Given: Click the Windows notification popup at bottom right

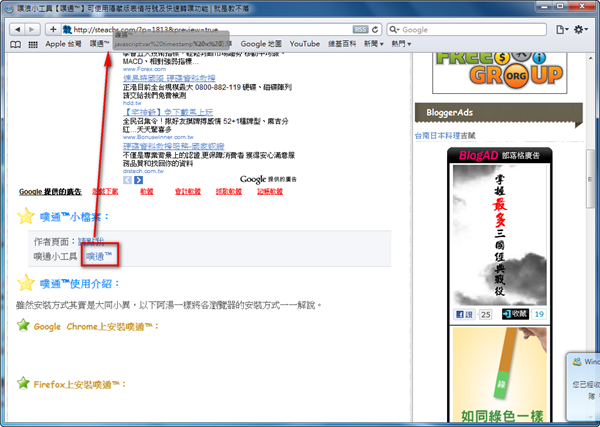Looking at the screenshot, I should (583, 386).
